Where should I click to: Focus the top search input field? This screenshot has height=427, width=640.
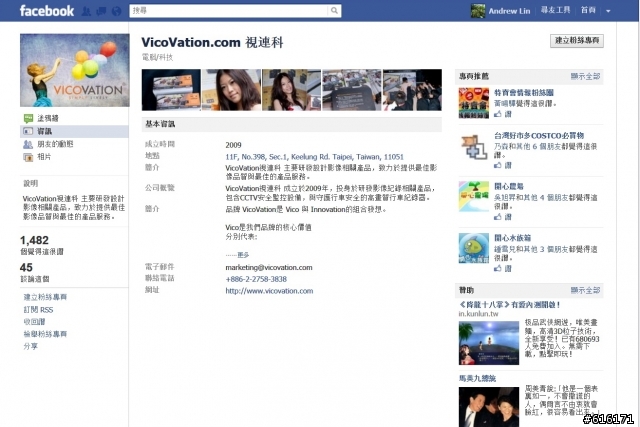[x=229, y=11]
